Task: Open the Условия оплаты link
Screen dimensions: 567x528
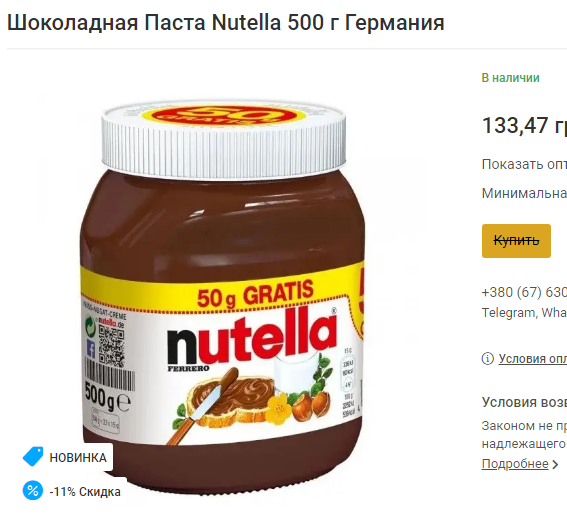Action: point(533,359)
